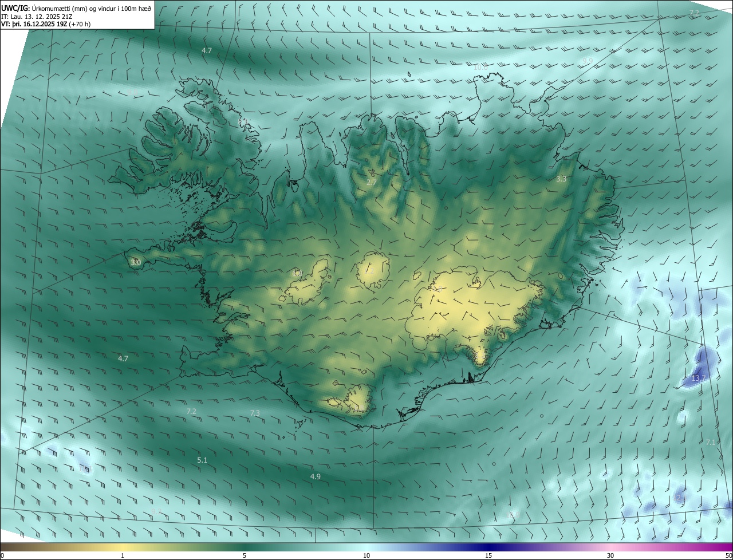Select the 10.0 value label north of Iceland
This screenshot has height=560, width=733.
coord(480,68)
